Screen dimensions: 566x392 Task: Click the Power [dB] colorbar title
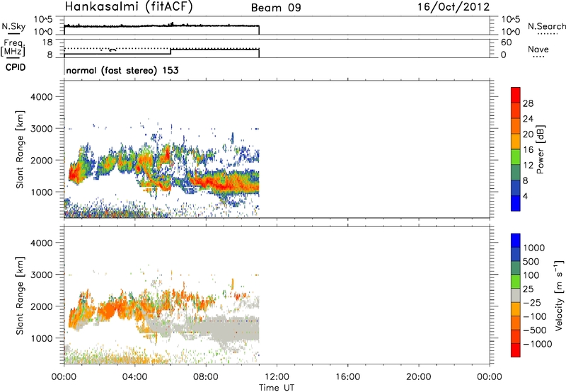point(540,149)
